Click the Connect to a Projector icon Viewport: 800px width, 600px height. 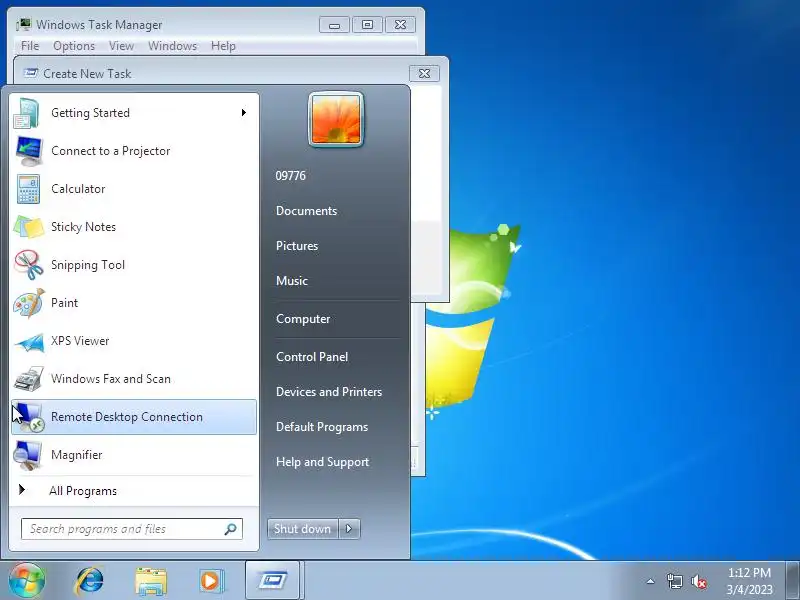[x=29, y=151]
